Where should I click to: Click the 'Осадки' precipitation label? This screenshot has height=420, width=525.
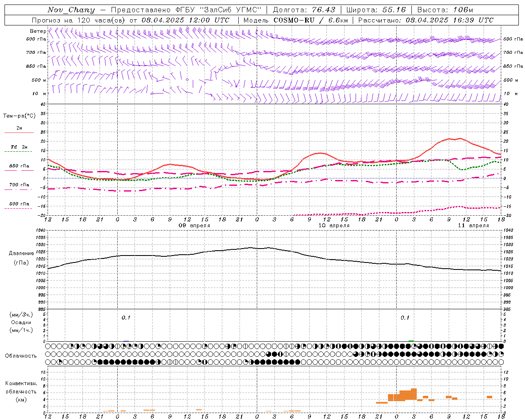pyautogui.click(x=21, y=322)
